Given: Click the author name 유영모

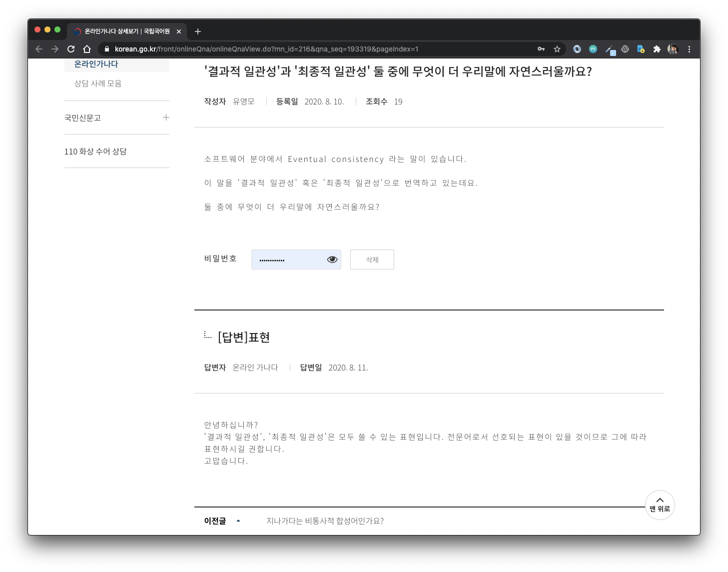Looking at the screenshot, I should pos(244,101).
